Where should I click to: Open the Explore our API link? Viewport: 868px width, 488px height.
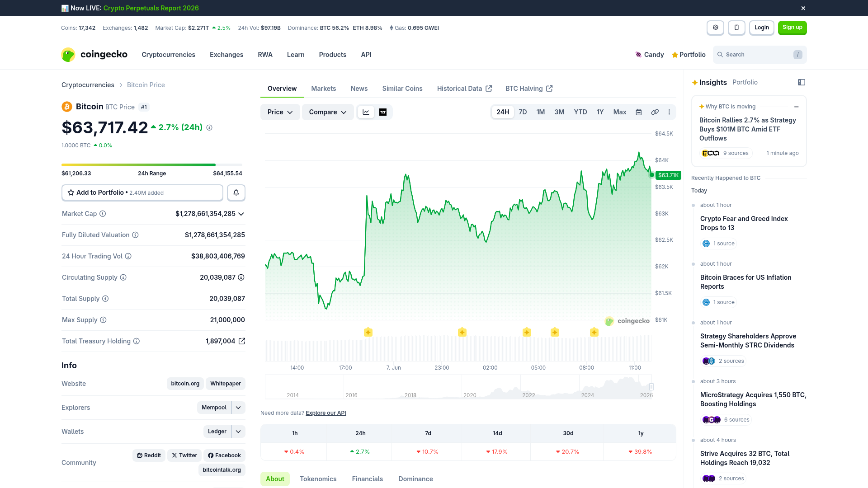click(x=325, y=413)
